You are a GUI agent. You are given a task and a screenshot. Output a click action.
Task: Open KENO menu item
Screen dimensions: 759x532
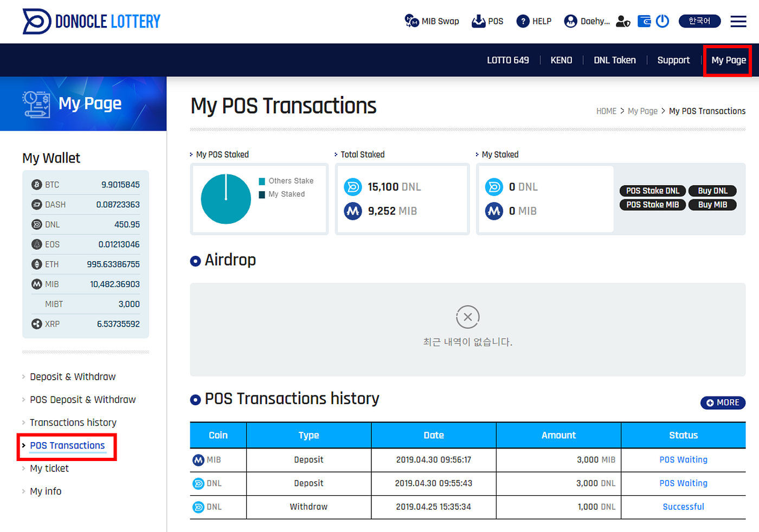(561, 60)
